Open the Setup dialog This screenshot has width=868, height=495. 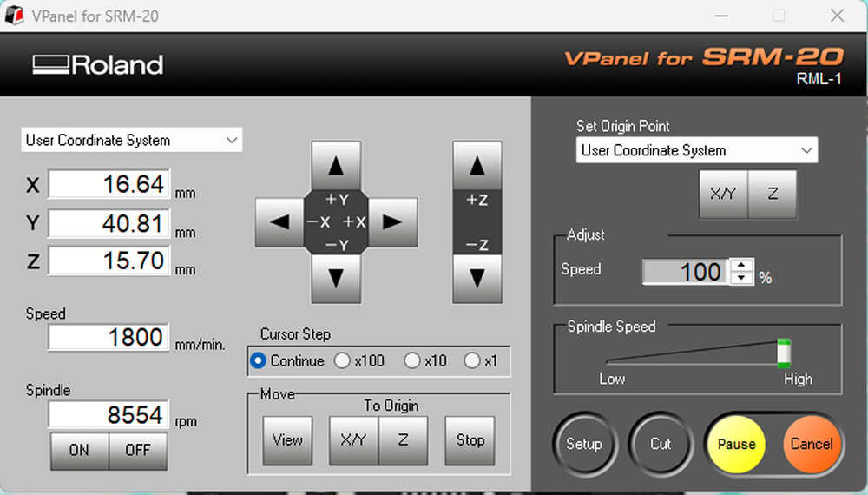584,444
